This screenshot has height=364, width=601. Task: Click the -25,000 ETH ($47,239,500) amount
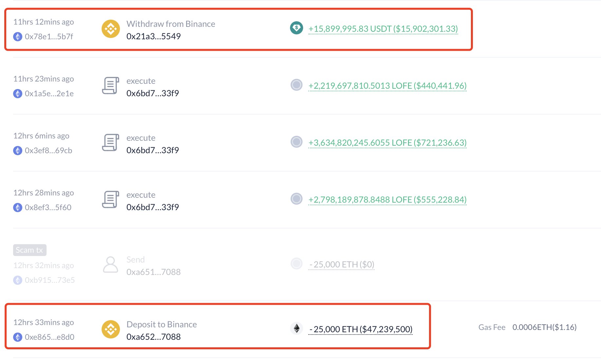pyautogui.click(x=360, y=329)
